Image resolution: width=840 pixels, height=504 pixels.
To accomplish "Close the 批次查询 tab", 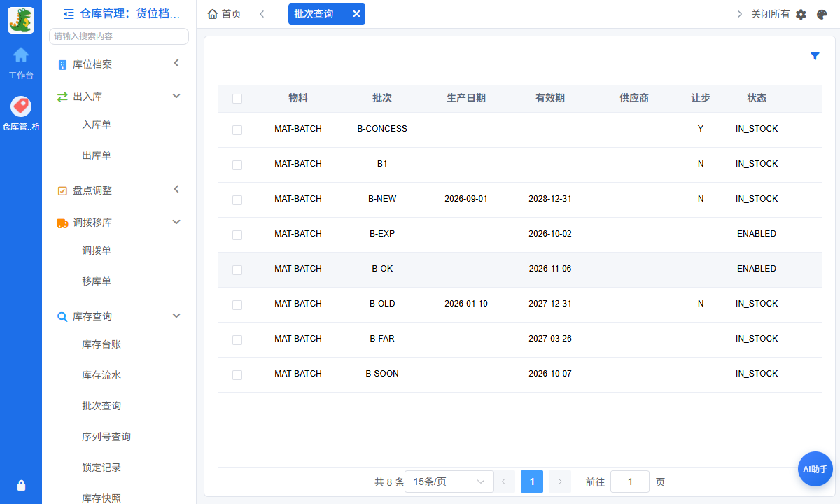I will coord(356,14).
